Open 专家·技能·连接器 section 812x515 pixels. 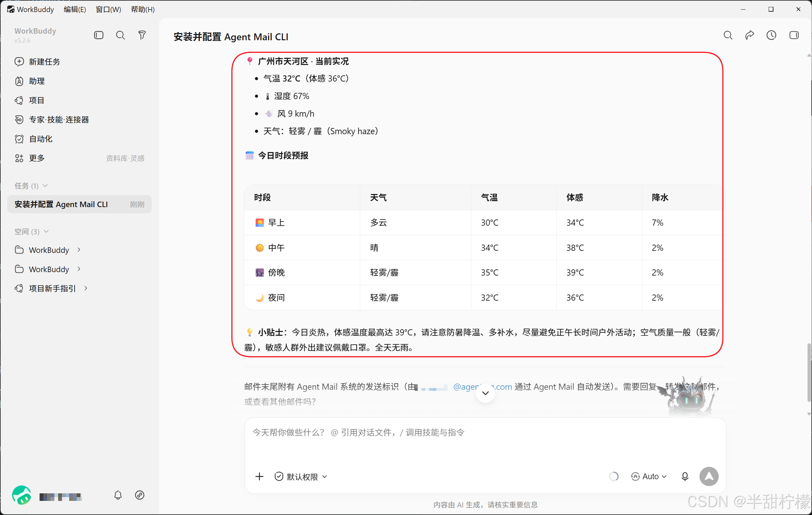pos(52,119)
